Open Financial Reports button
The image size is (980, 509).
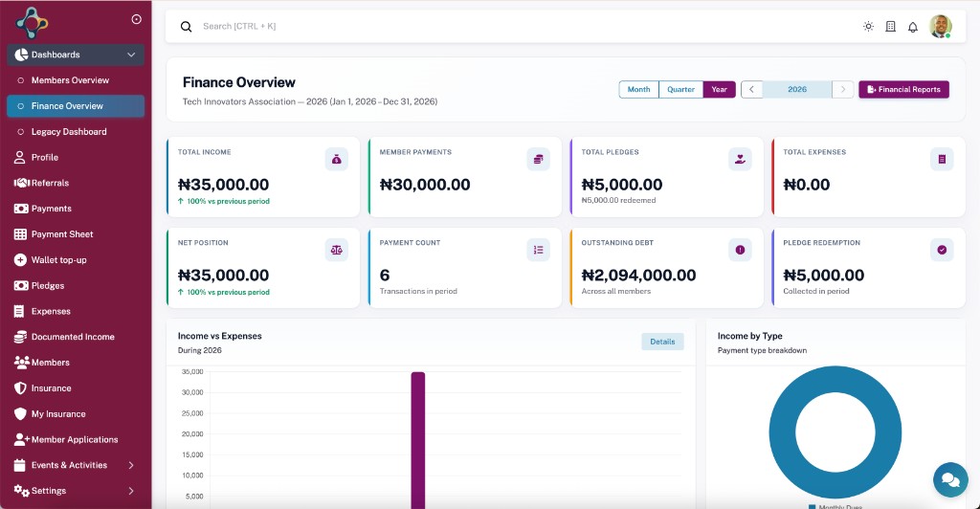tap(903, 89)
